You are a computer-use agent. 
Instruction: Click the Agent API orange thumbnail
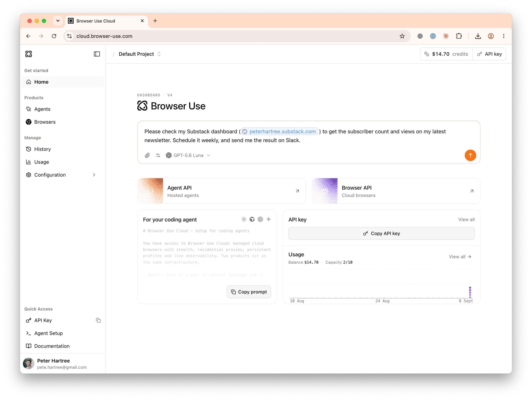[x=150, y=191]
